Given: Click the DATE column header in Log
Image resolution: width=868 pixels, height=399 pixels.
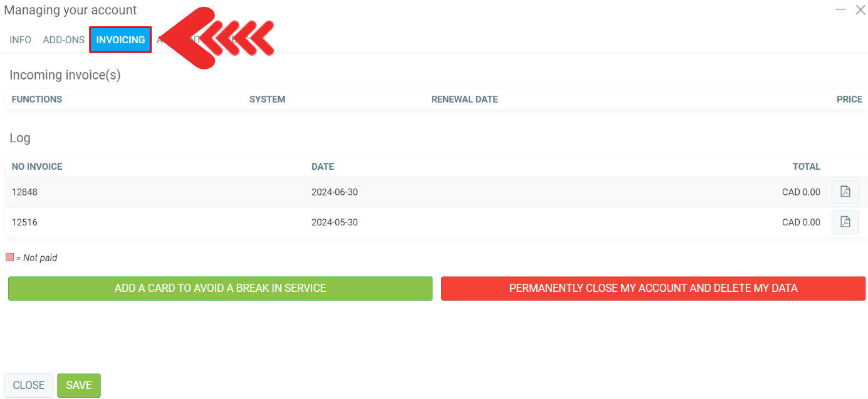Looking at the screenshot, I should (x=323, y=167).
